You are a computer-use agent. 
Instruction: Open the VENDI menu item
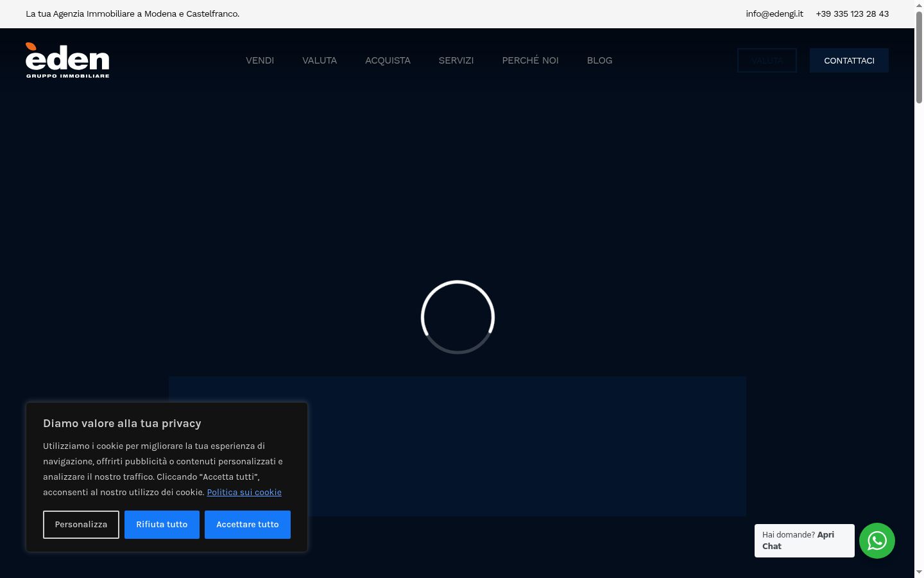click(260, 60)
